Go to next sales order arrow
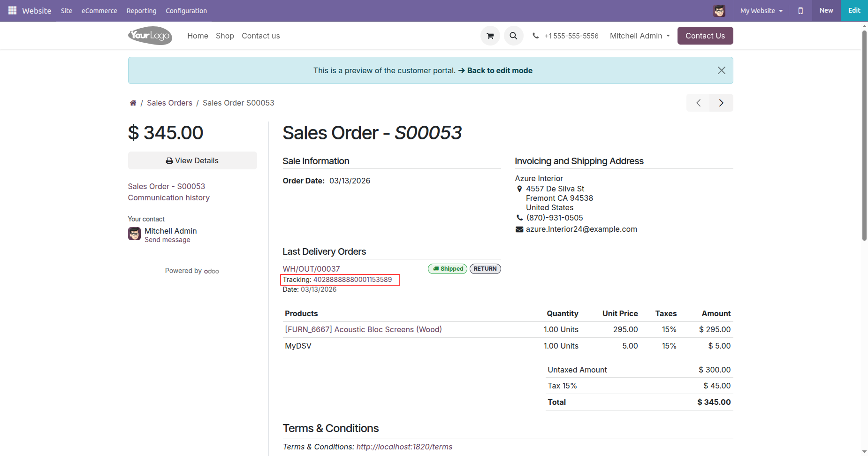The height and width of the screenshot is (456, 868). [x=721, y=103]
